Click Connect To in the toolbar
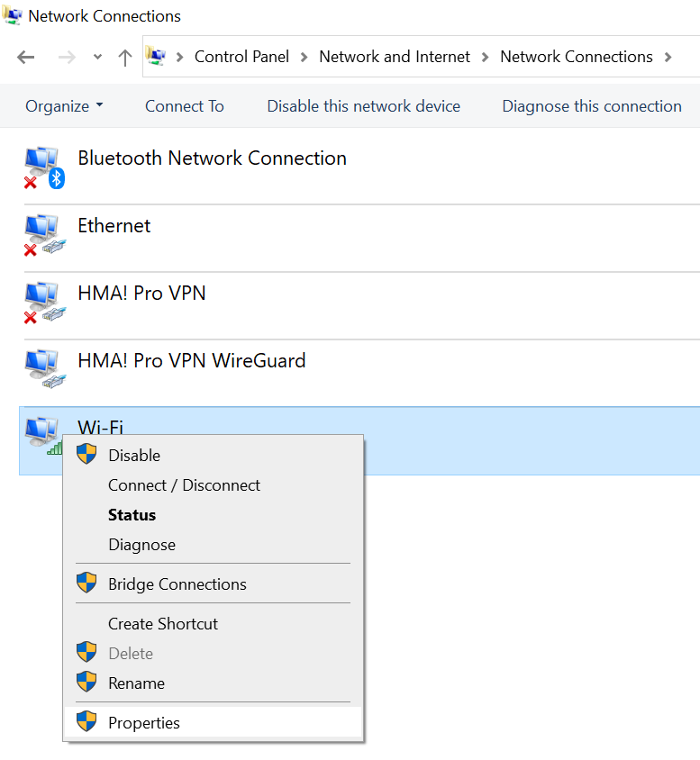 pyautogui.click(x=185, y=106)
